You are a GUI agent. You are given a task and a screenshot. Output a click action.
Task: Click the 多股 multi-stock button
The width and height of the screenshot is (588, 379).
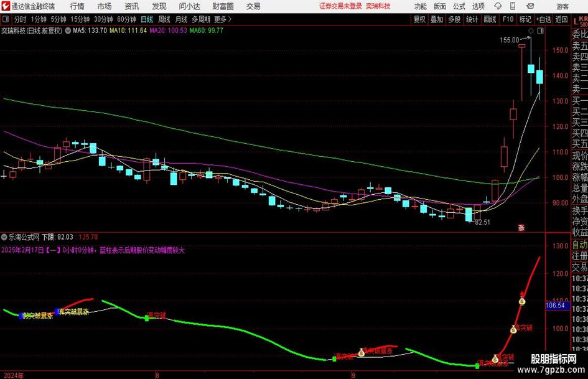pyautogui.click(x=454, y=19)
